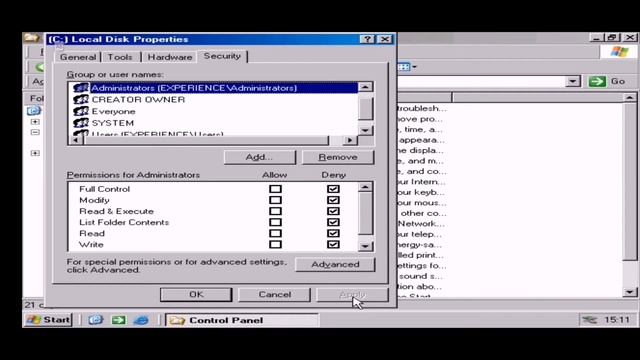The height and width of the screenshot is (360, 640).
Task: Tick Allow for Read & Execute
Action: point(276,211)
